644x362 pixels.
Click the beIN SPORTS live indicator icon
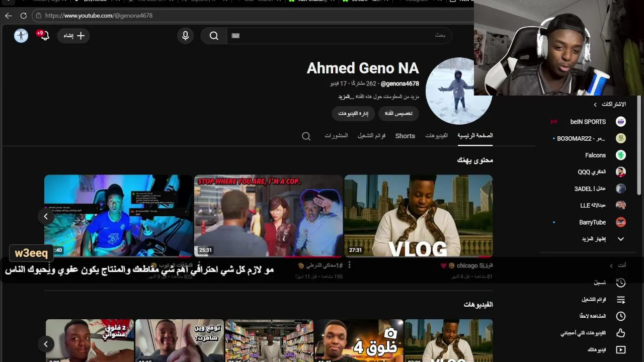[554, 122]
